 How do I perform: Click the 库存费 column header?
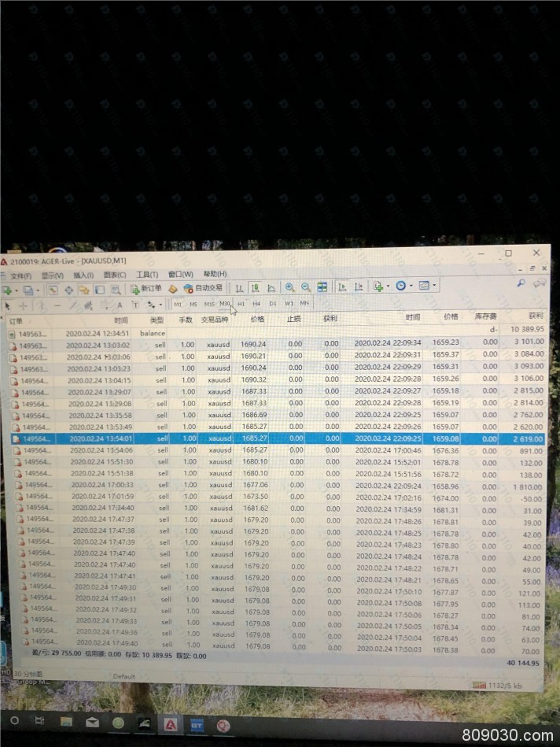click(x=485, y=316)
